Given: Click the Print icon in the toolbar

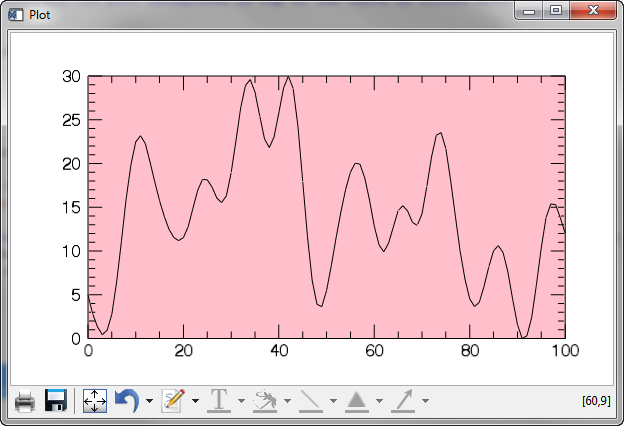Looking at the screenshot, I should pos(25,402).
